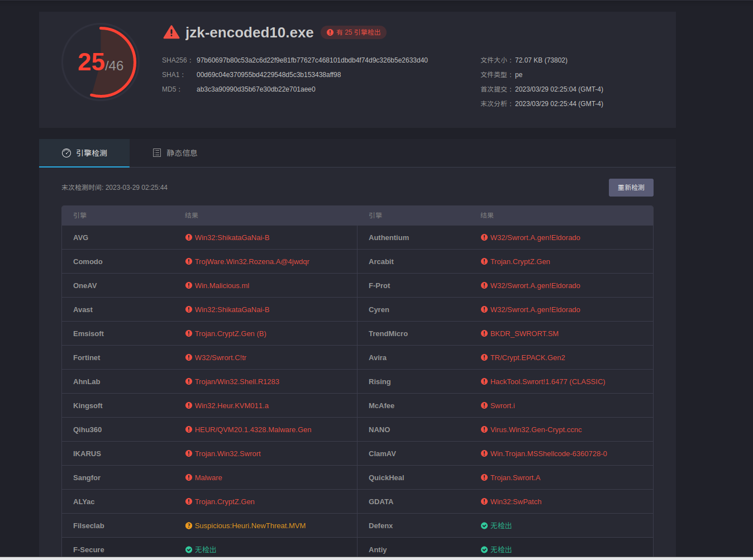Open the 静态信息 tab
Image resolution: width=753 pixels, height=560 pixels.
point(175,153)
